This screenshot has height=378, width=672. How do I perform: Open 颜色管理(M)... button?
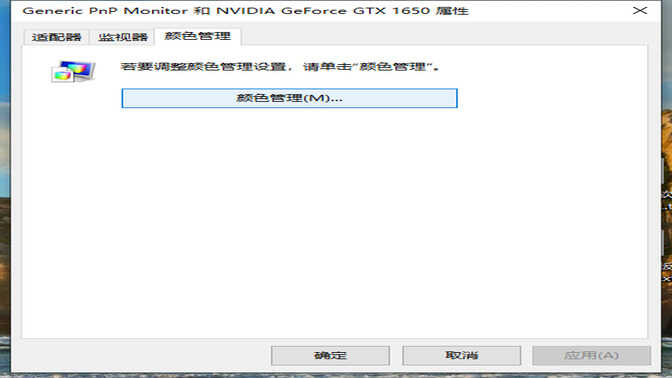[289, 98]
